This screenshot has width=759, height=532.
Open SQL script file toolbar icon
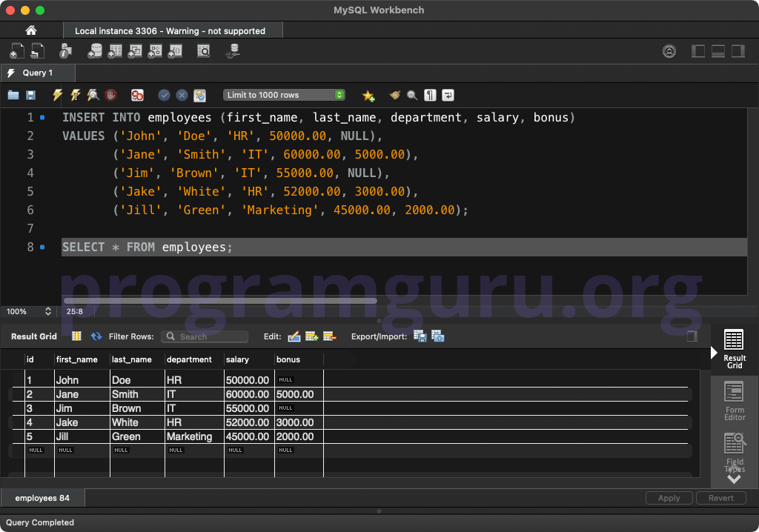pos(37,51)
